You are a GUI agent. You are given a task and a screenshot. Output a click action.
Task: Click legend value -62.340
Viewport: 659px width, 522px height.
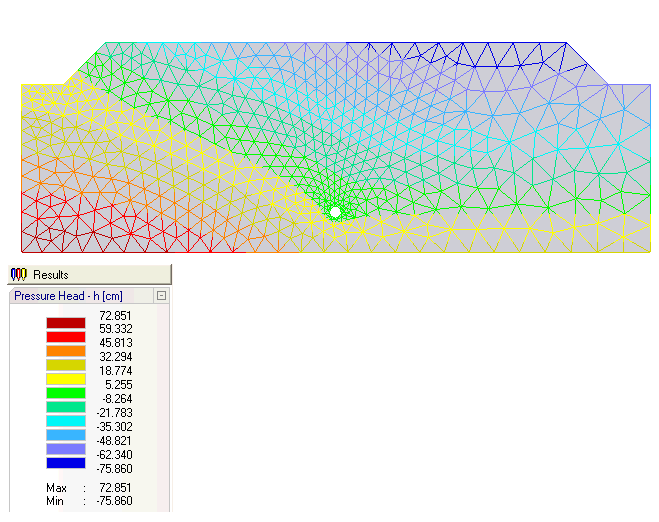[x=114, y=455]
